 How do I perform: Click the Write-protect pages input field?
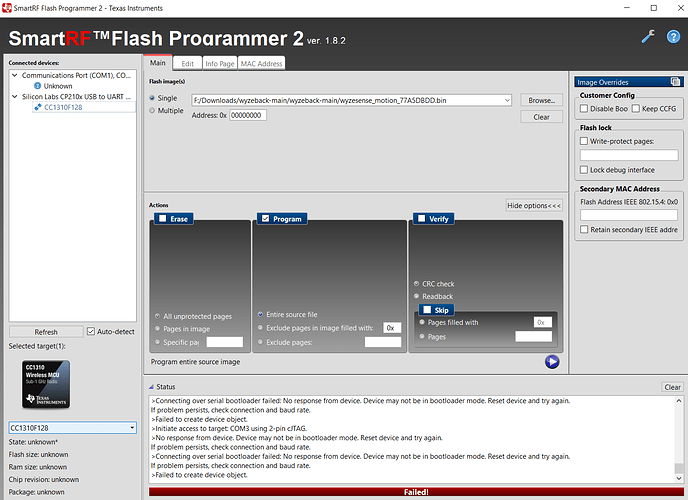point(629,155)
